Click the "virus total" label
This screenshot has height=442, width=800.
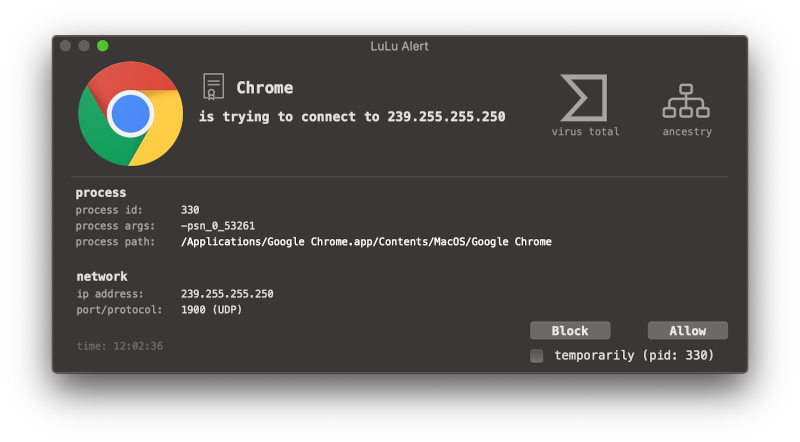click(585, 132)
